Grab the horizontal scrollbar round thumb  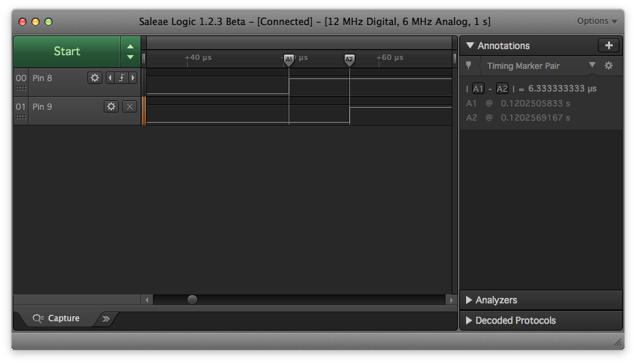tap(192, 299)
